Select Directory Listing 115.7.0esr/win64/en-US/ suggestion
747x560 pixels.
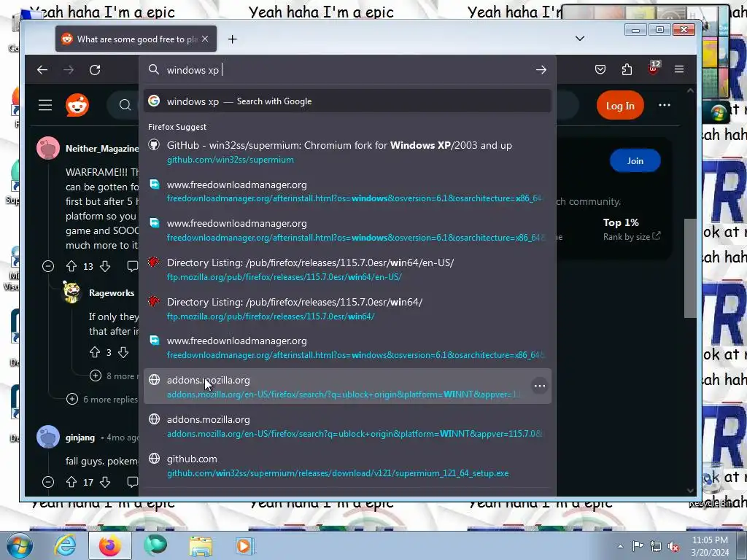coord(347,270)
